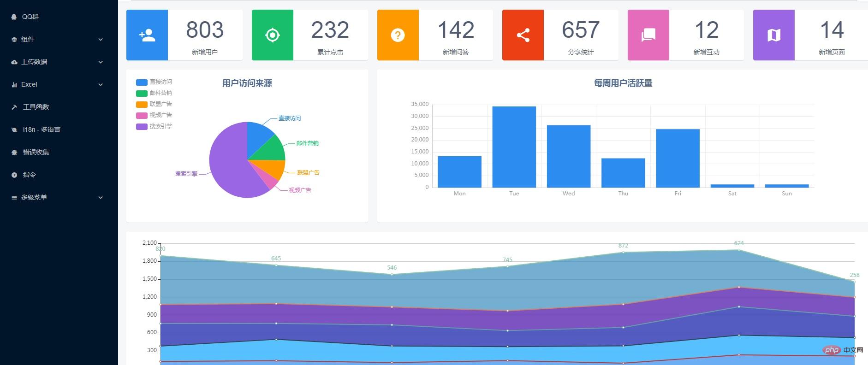868x365 pixels.
Task: Click the Tue bar in weekly chart
Action: click(514, 147)
